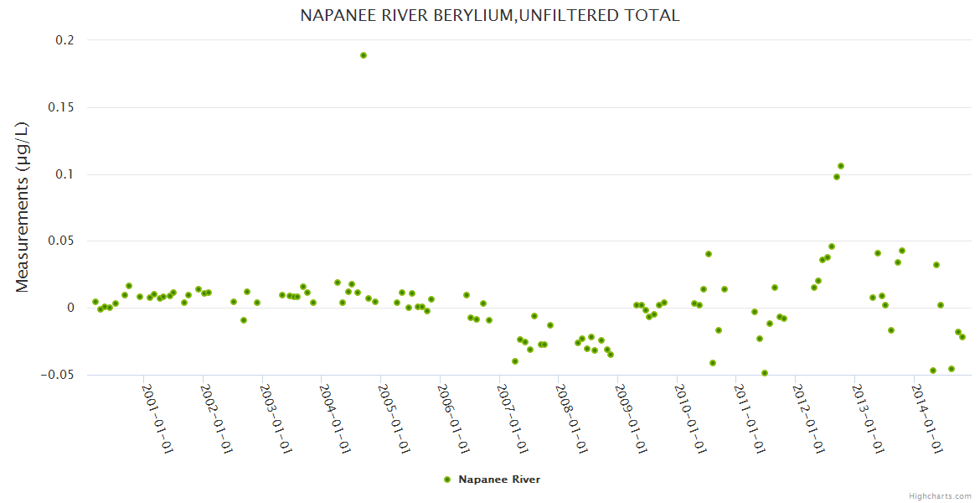Click the 0.15 y-axis label
The image size is (980, 503).
(62, 107)
